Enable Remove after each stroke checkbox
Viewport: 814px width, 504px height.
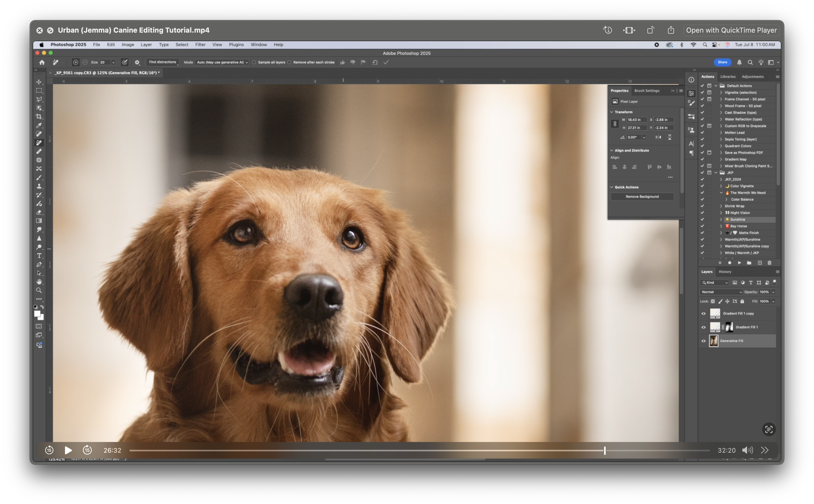point(289,62)
